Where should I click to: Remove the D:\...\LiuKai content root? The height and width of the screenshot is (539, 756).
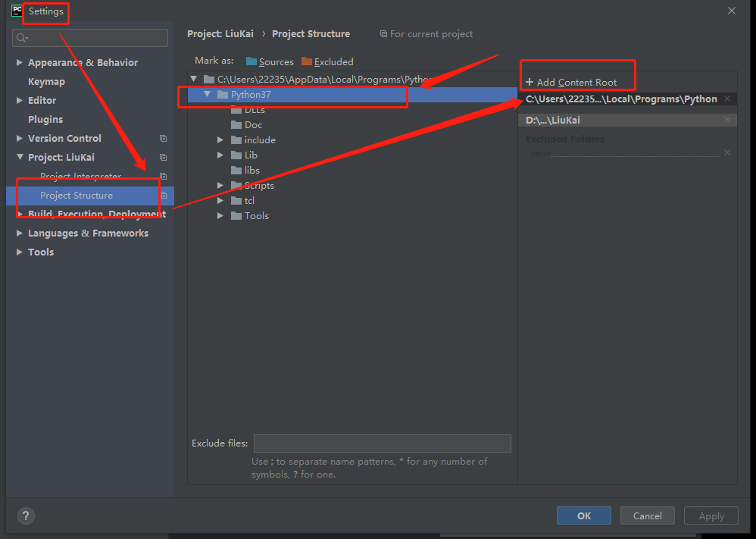727,120
